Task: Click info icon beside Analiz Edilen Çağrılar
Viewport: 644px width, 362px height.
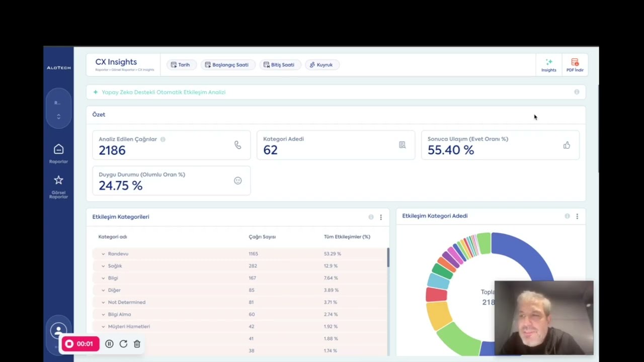Action: [x=163, y=139]
